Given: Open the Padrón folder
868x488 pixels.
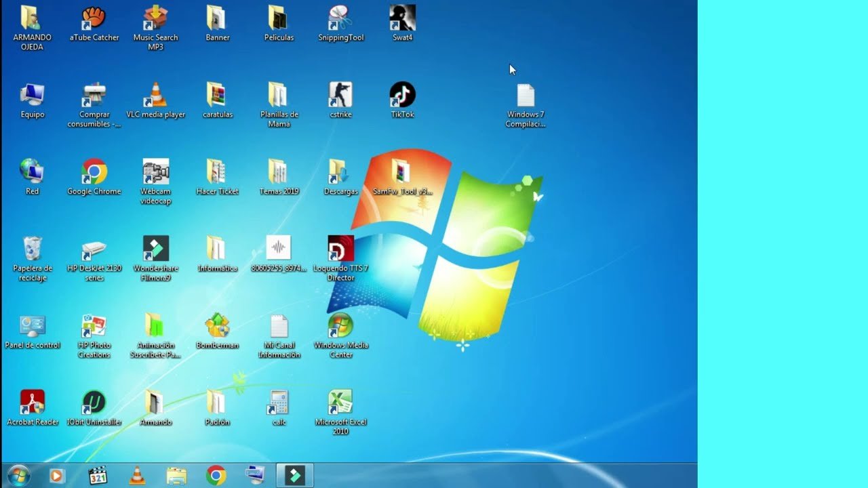Looking at the screenshot, I should (217, 408).
